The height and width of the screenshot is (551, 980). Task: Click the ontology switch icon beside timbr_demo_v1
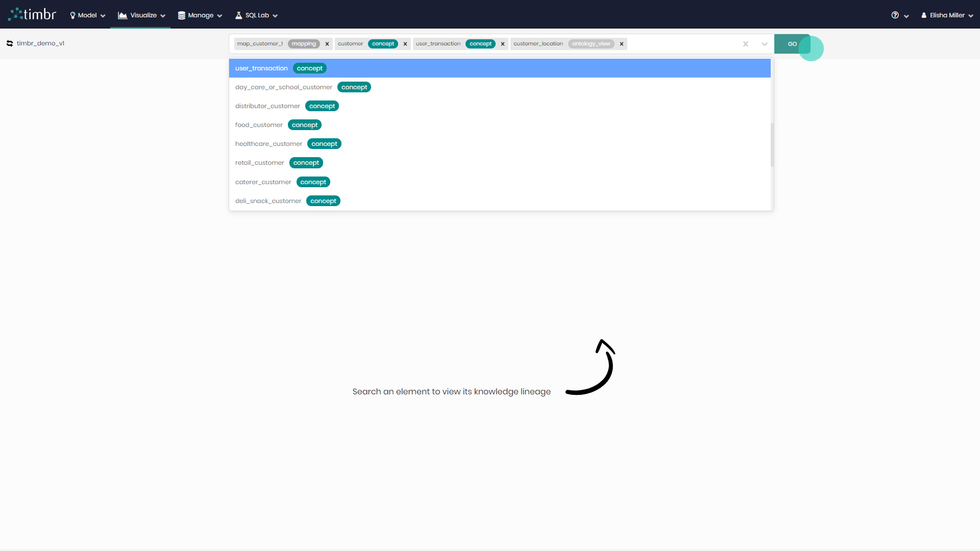[10, 43]
